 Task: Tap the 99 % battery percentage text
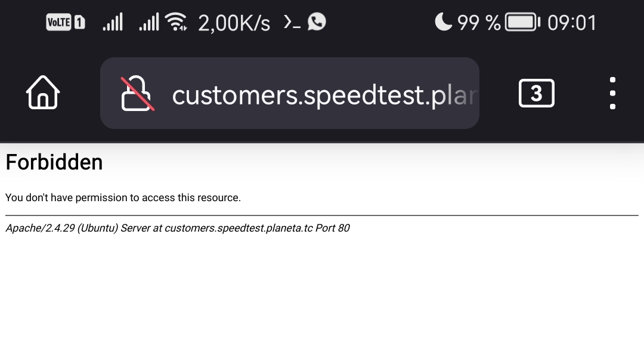479,23
